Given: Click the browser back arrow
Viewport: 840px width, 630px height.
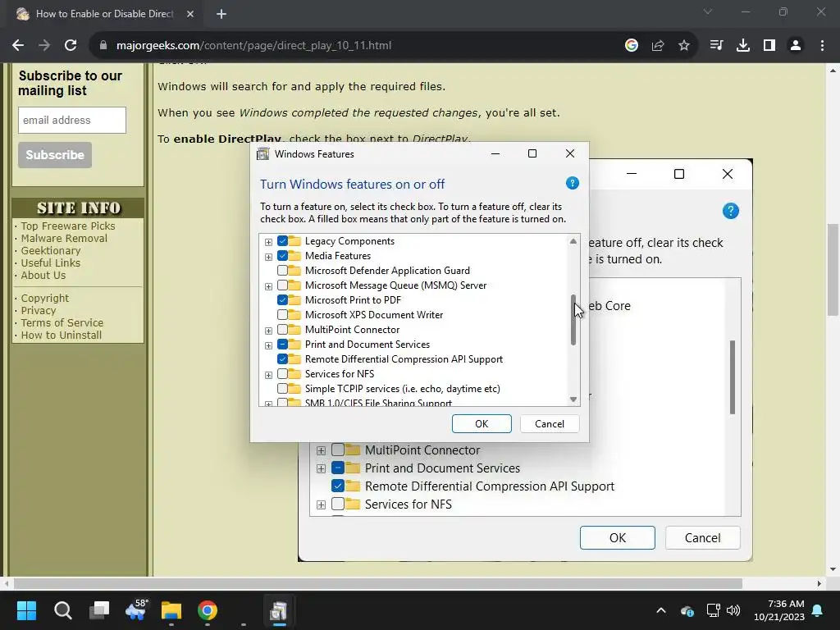Looking at the screenshot, I should tap(18, 46).
